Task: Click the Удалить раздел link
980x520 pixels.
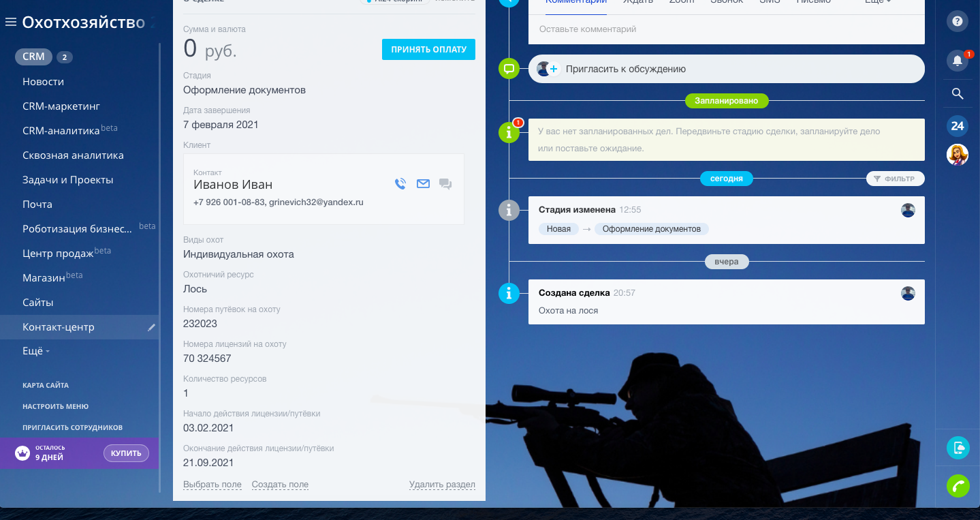Action: [x=442, y=485]
